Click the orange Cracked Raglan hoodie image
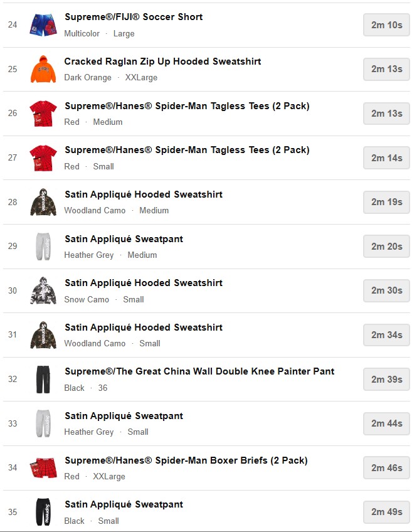The image size is (412, 532). point(43,69)
